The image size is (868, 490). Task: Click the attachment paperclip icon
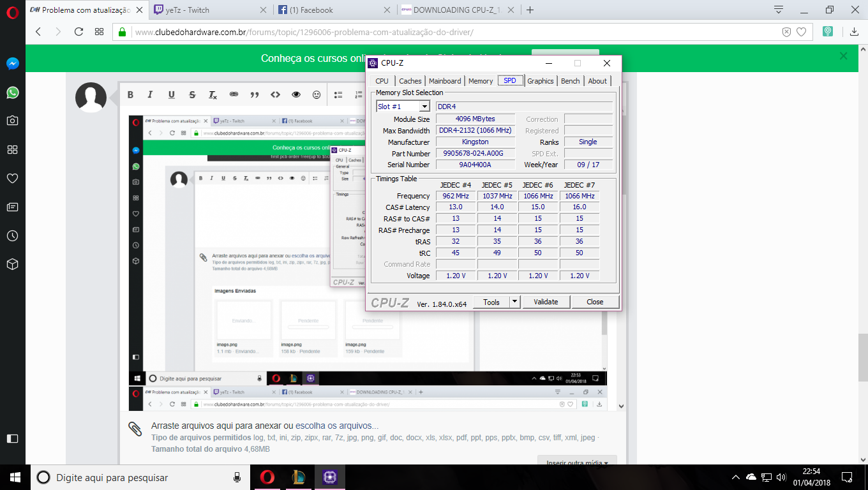pos(135,429)
